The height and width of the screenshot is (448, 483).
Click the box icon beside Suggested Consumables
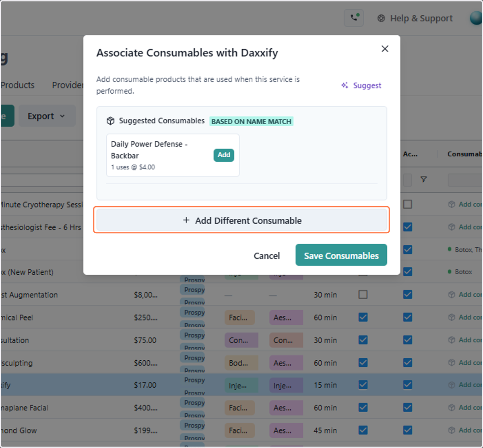click(110, 121)
